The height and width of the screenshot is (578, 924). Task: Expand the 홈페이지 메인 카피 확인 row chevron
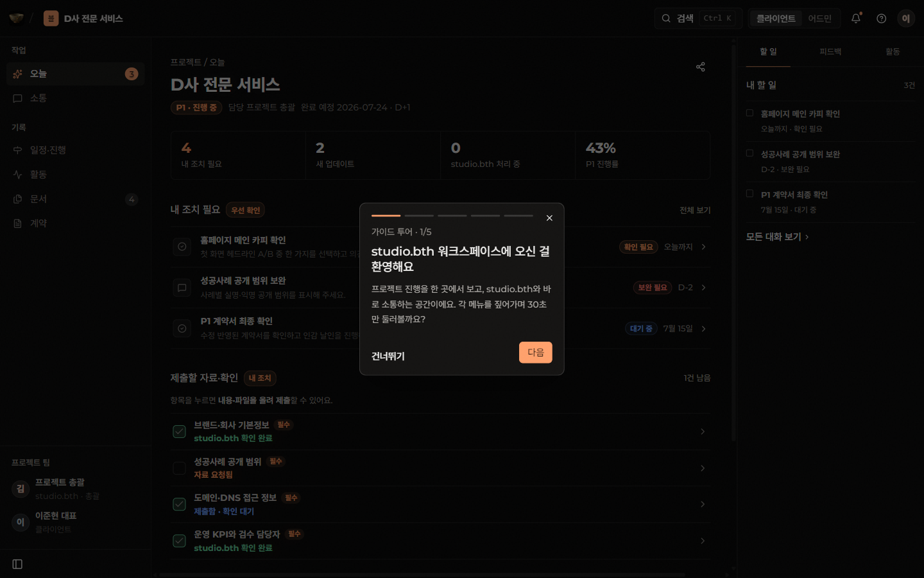704,247
